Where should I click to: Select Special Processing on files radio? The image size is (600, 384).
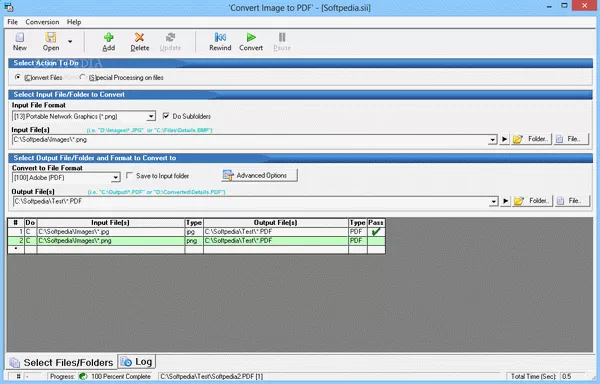click(82, 77)
